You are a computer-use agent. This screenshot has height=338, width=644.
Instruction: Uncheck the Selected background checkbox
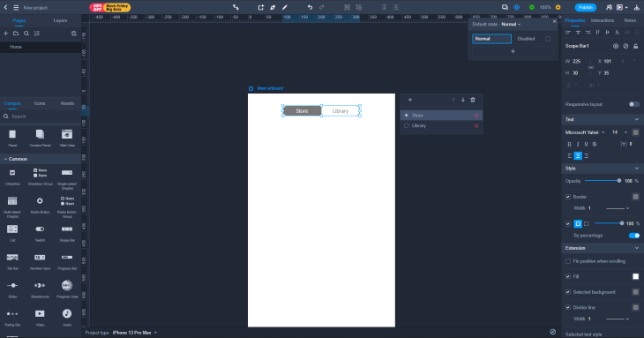tap(568, 292)
